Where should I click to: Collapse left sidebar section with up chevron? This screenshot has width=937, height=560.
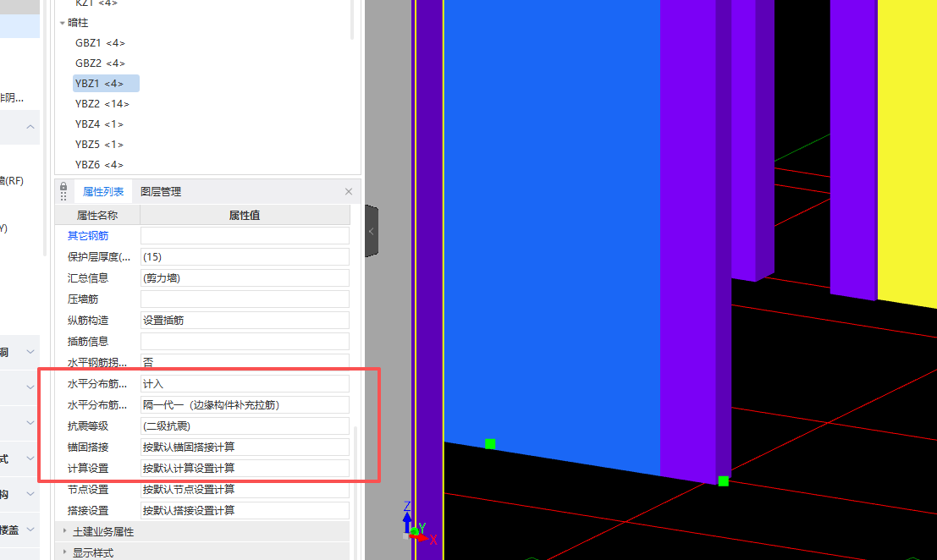click(30, 127)
